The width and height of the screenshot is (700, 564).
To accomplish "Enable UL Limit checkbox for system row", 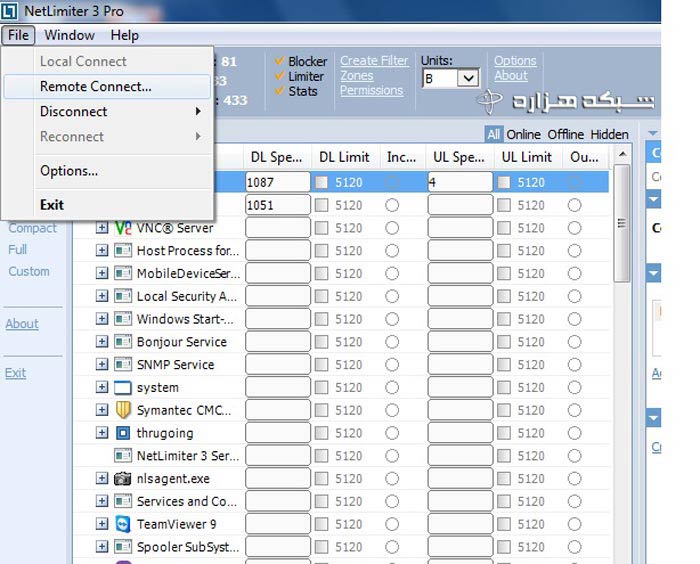I will tap(504, 388).
